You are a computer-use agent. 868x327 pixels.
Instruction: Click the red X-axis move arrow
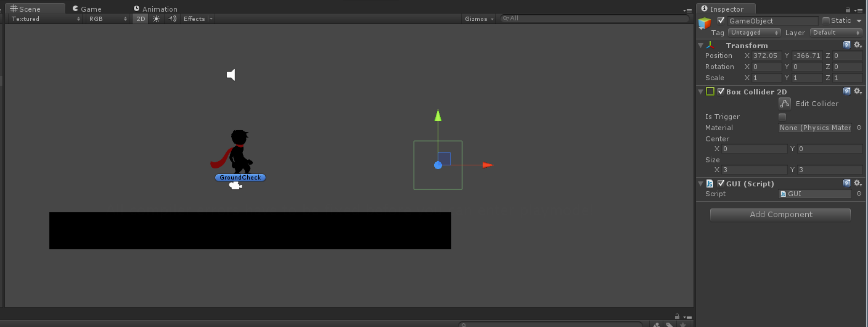pos(488,165)
